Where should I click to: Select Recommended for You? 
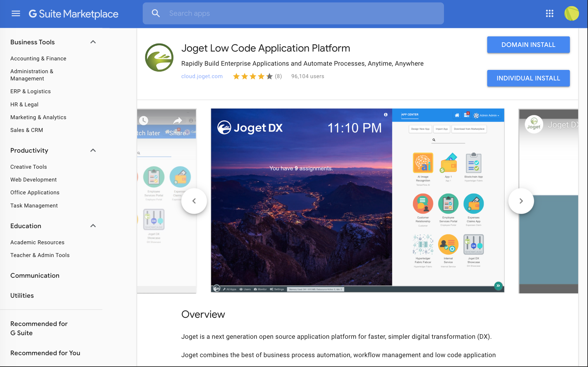(x=45, y=353)
